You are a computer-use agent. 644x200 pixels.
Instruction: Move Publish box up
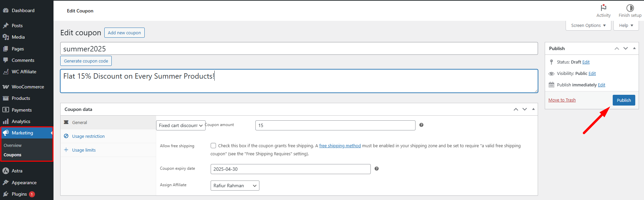pyautogui.click(x=617, y=48)
